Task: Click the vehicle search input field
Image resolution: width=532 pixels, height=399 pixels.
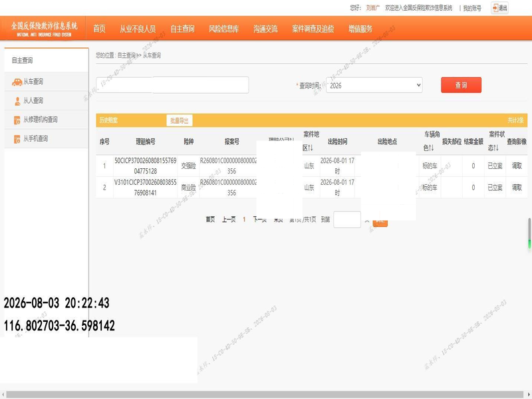Action: 172,85
